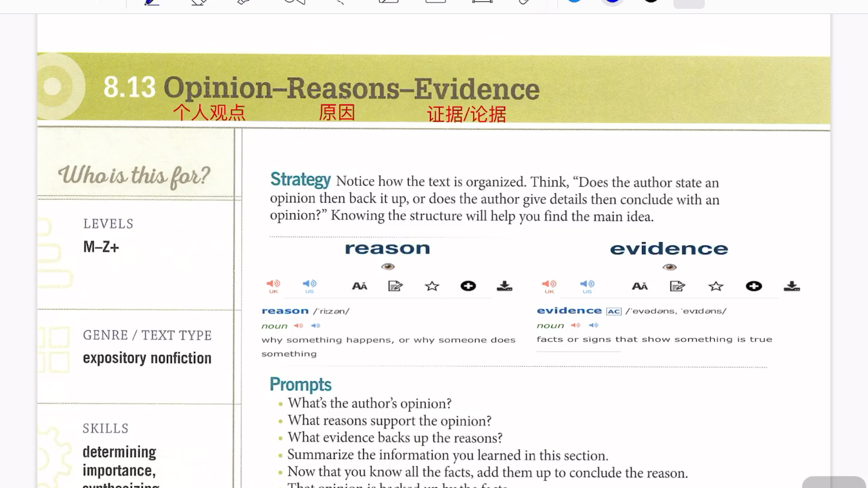
Task: Click the green 'noun' label under evidence
Action: pos(550,325)
